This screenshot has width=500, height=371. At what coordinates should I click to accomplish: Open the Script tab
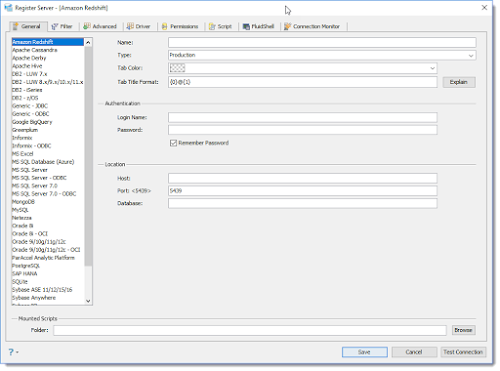221,26
